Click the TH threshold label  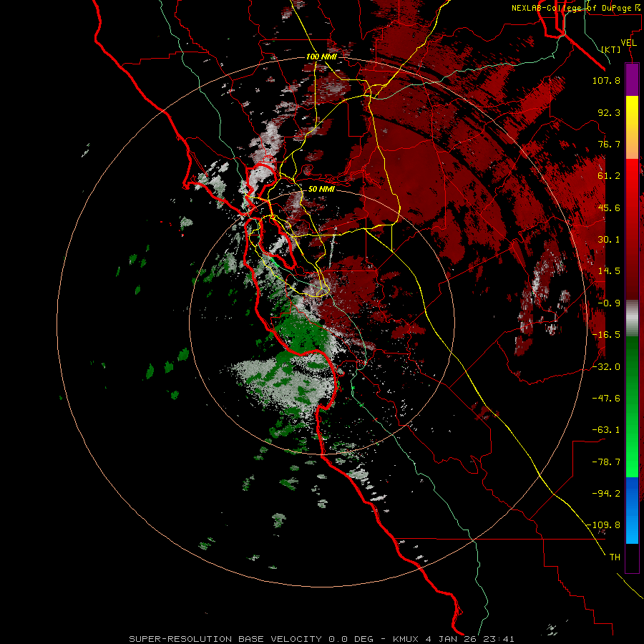pyautogui.click(x=615, y=557)
